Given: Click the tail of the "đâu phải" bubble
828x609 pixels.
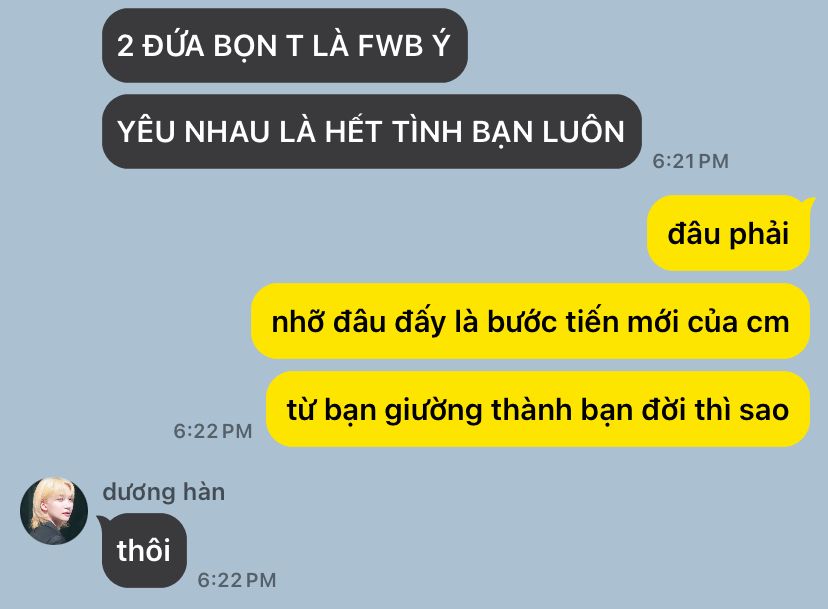Looking at the screenshot, I should 808,203.
